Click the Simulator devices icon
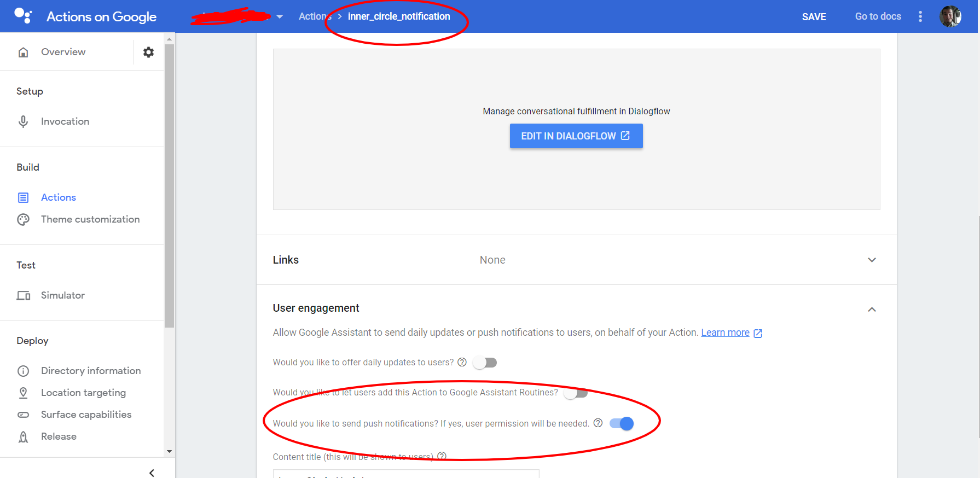The height and width of the screenshot is (478, 980). click(x=23, y=295)
